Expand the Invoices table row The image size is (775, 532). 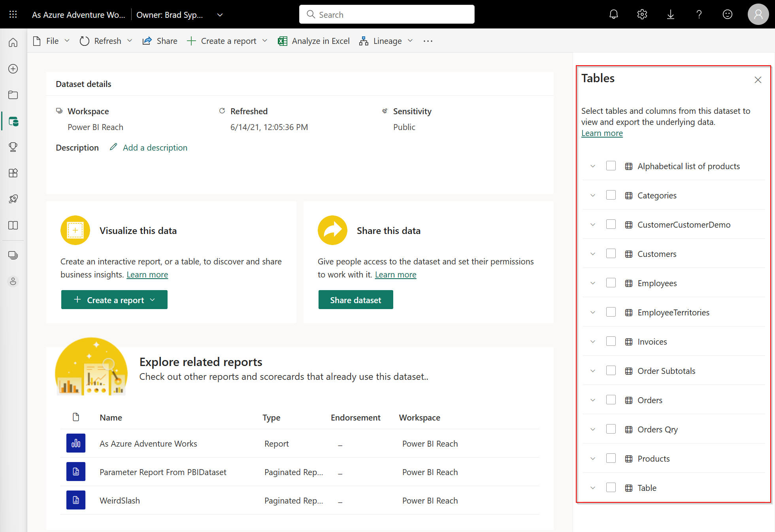(x=592, y=341)
